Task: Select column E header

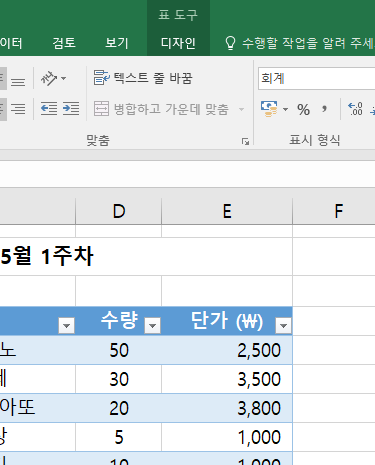Action: [x=227, y=211]
